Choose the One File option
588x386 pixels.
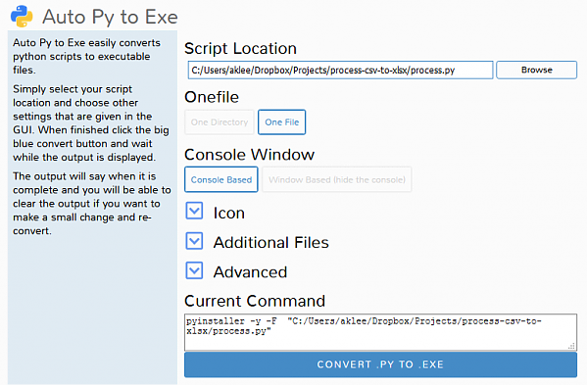282,122
